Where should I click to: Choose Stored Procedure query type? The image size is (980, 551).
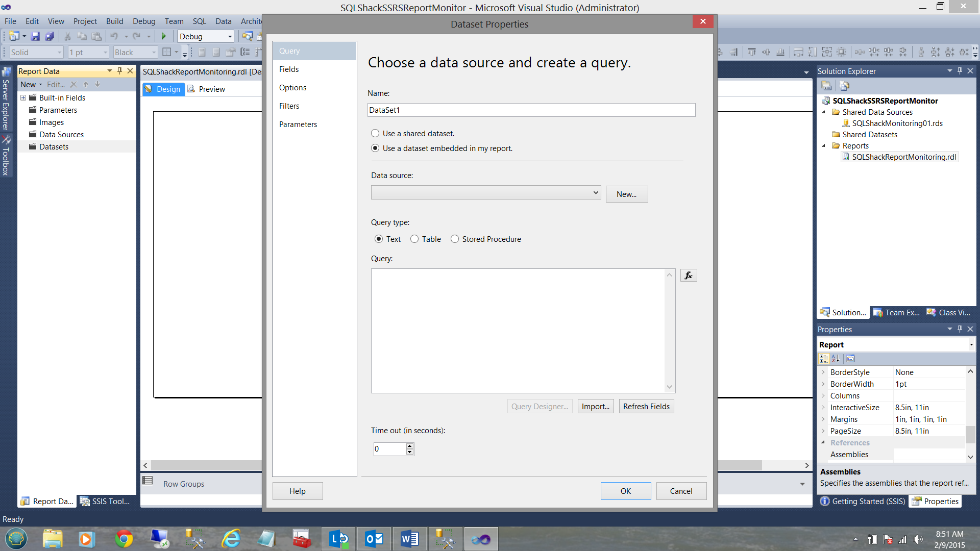pyautogui.click(x=455, y=239)
